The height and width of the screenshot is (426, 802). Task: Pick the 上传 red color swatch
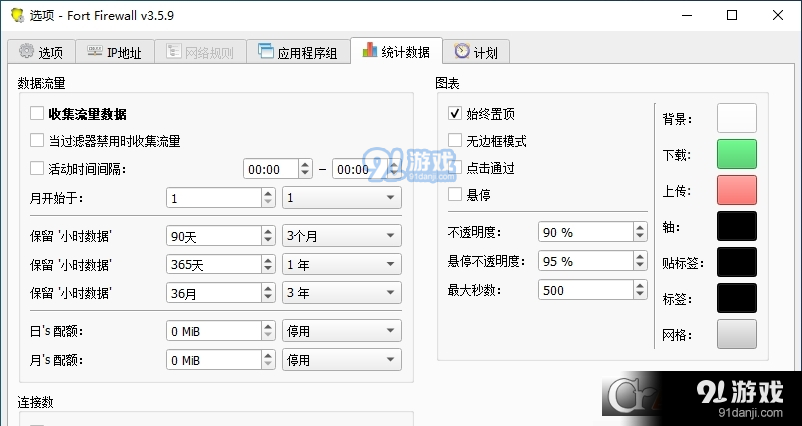(737, 190)
